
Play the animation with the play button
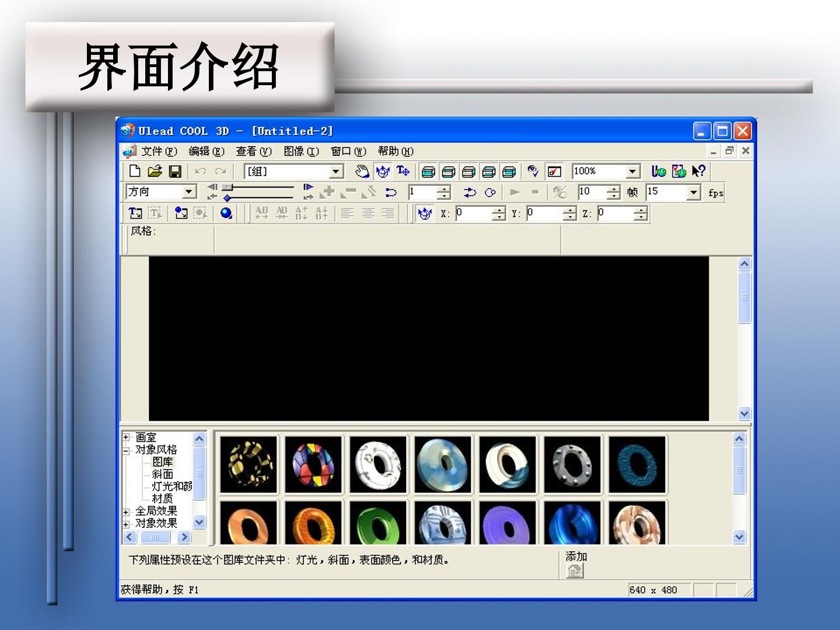pyautogui.click(x=514, y=192)
